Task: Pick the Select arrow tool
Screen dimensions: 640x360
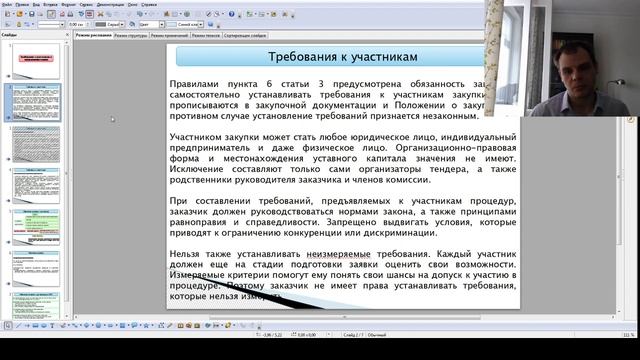Action: tap(8, 325)
